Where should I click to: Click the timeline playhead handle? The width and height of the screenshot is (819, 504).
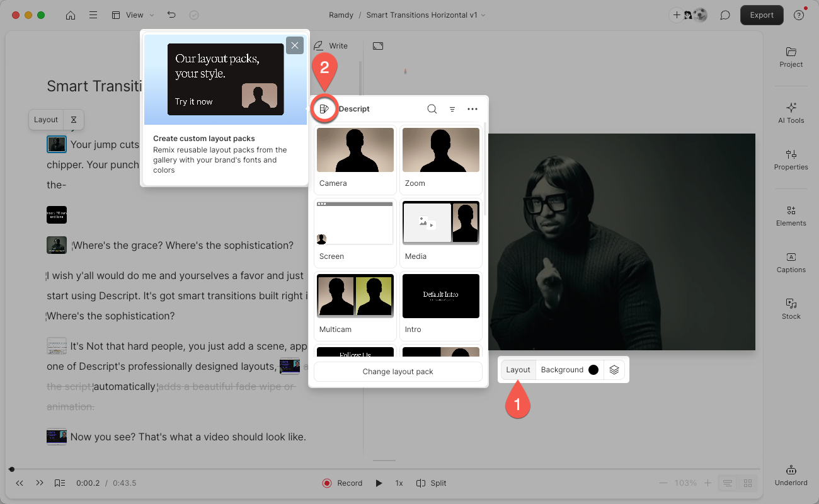point(11,469)
